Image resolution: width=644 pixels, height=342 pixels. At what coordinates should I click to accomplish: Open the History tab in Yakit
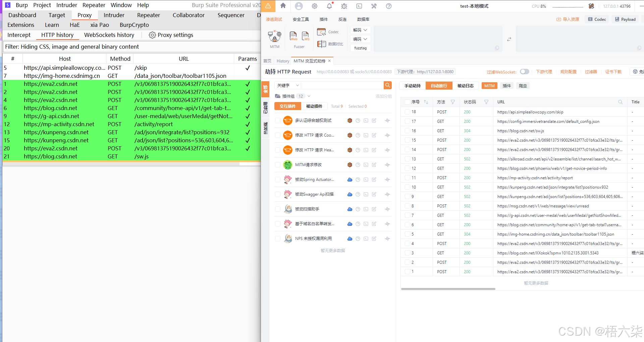pyautogui.click(x=283, y=61)
